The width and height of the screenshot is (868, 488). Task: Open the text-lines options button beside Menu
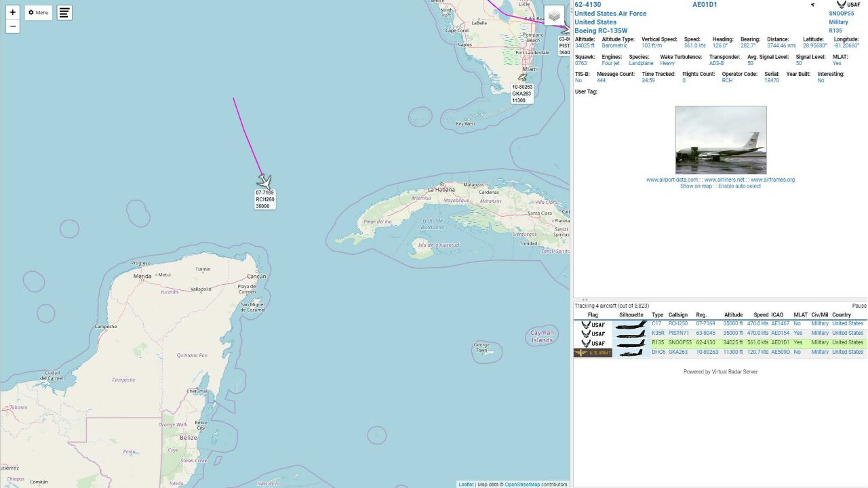(64, 13)
